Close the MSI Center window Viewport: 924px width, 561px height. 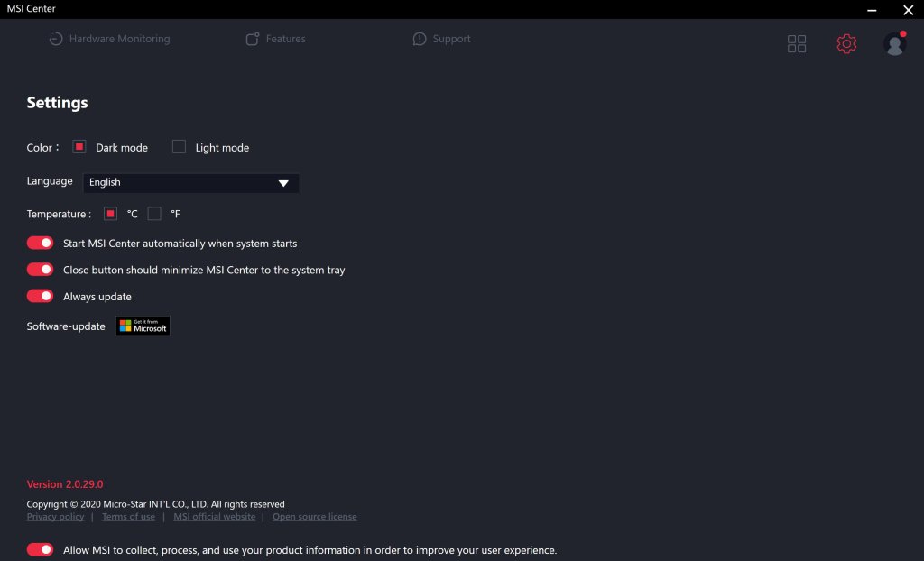pyautogui.click(x=908, y=10)
